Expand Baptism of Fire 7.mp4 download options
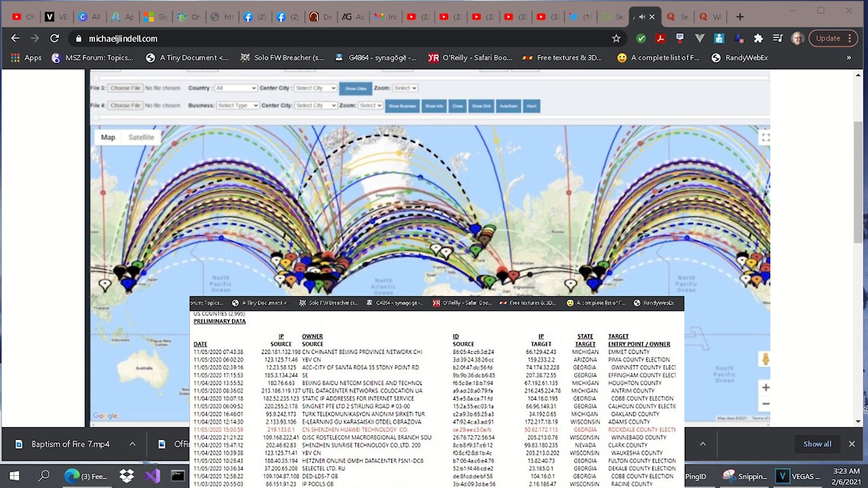The width and height of the screenshot is (868, 488). pos(132,444)
